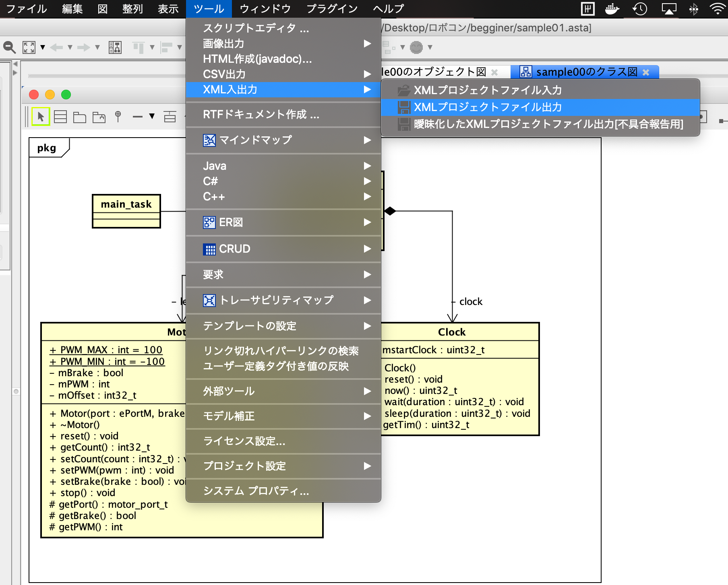This screenshot has height=585, width=728.
Task: Select the package folder tool
Action: tap(80, 117)
